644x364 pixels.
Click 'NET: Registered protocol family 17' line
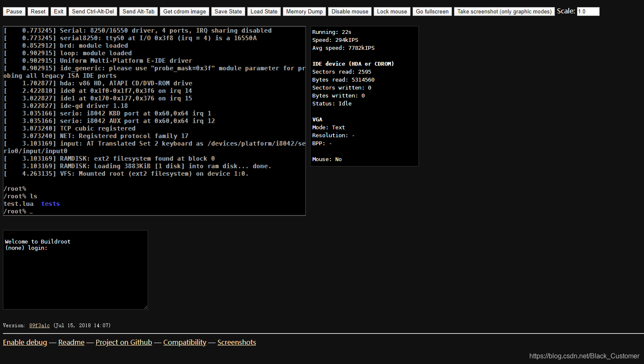tap(96, 136)
